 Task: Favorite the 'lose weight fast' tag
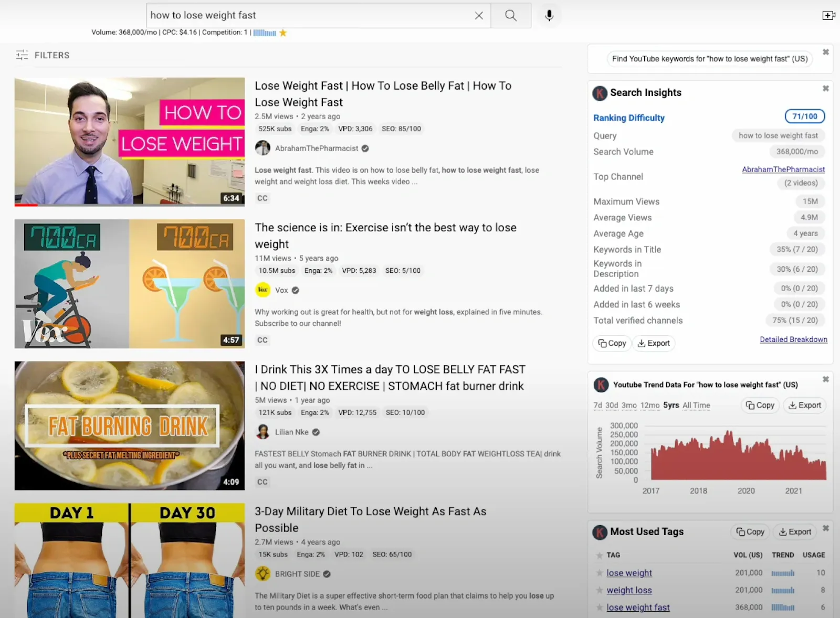[599, 607]
